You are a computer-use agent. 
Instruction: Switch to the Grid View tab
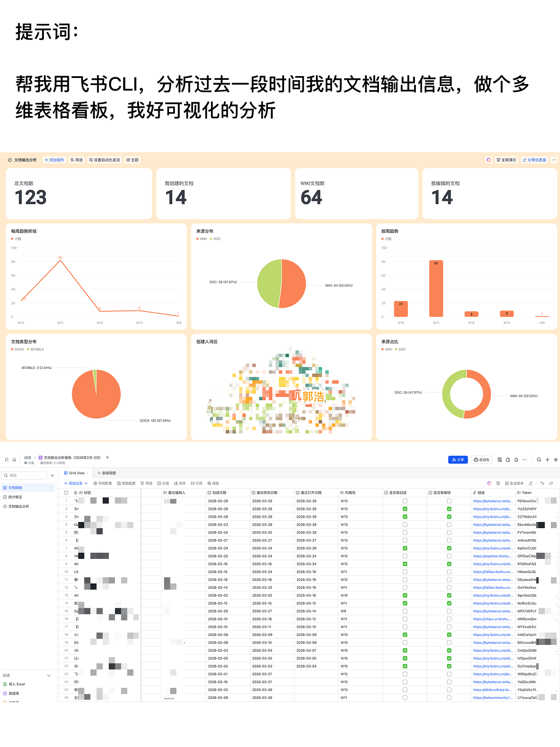[75, 473]
